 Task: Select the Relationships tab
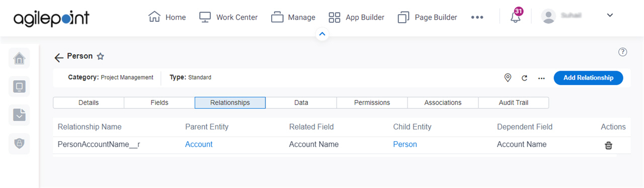(x=230, y=102)
